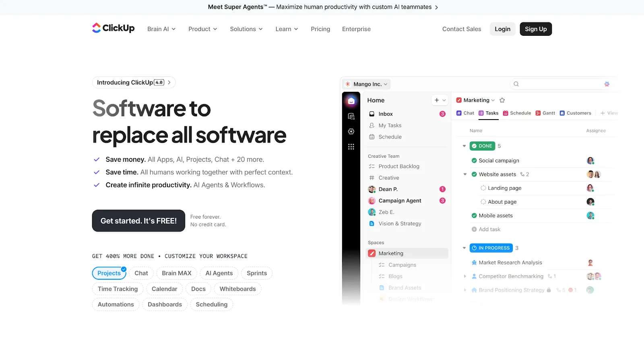Click Campaign Agent avatar icon
644x363 pixels.
click(x=372, y=200)
